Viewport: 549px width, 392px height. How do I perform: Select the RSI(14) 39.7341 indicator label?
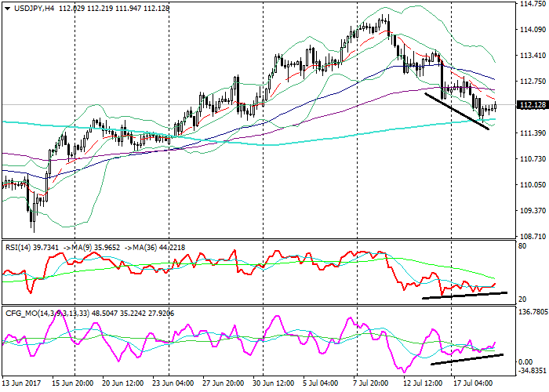32,248
